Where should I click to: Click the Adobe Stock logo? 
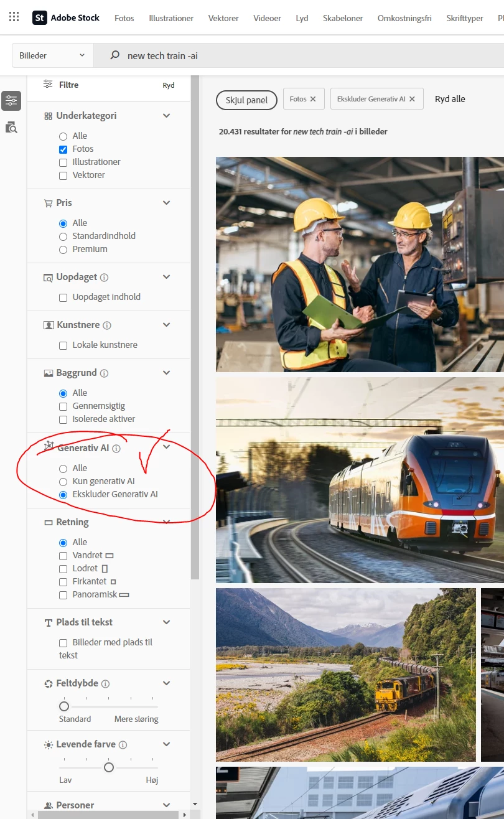[66, 18]
